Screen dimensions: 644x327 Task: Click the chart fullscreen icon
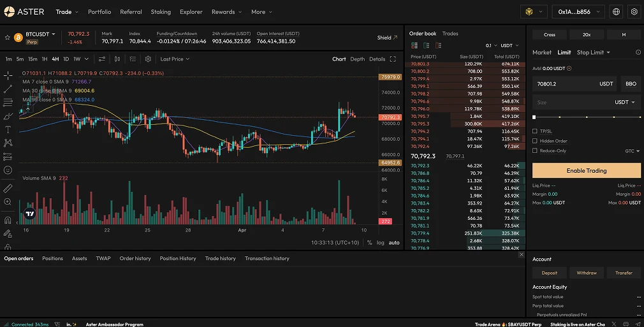(393, 59)
